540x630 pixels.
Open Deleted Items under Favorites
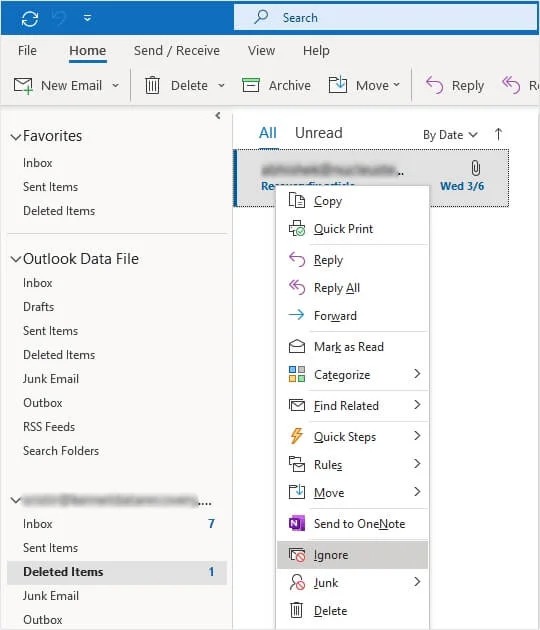pyautogui.click(x=59, y=211)
